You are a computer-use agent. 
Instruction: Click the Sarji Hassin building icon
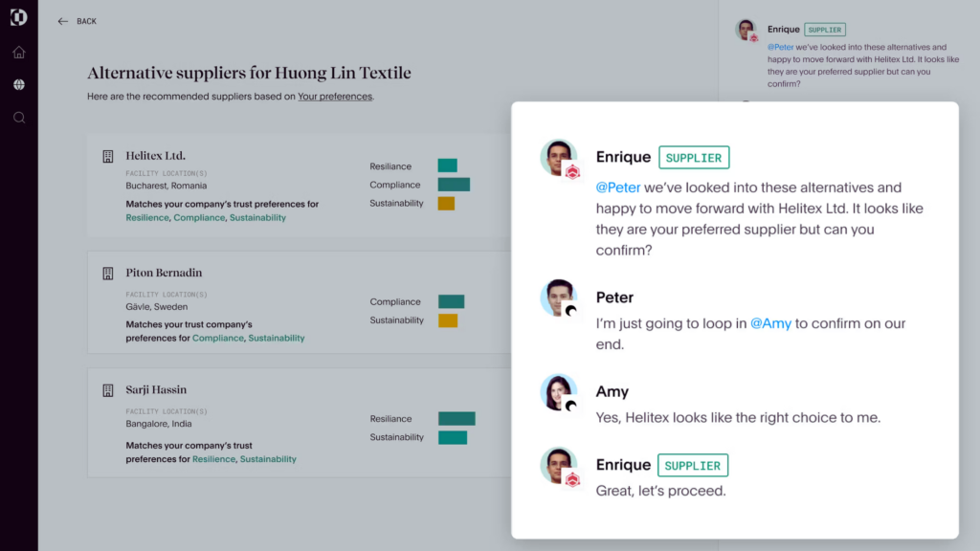[108, 390]
